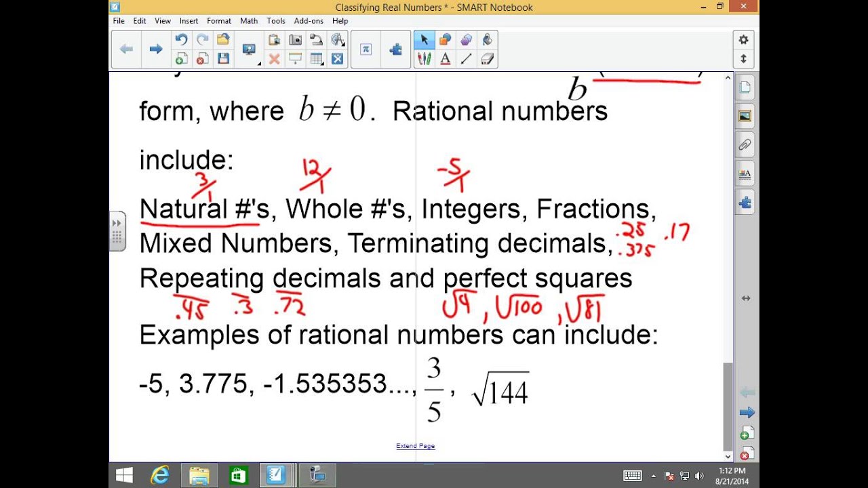
Task: Open the math tools pi button
Action: (x=366, y=49)
